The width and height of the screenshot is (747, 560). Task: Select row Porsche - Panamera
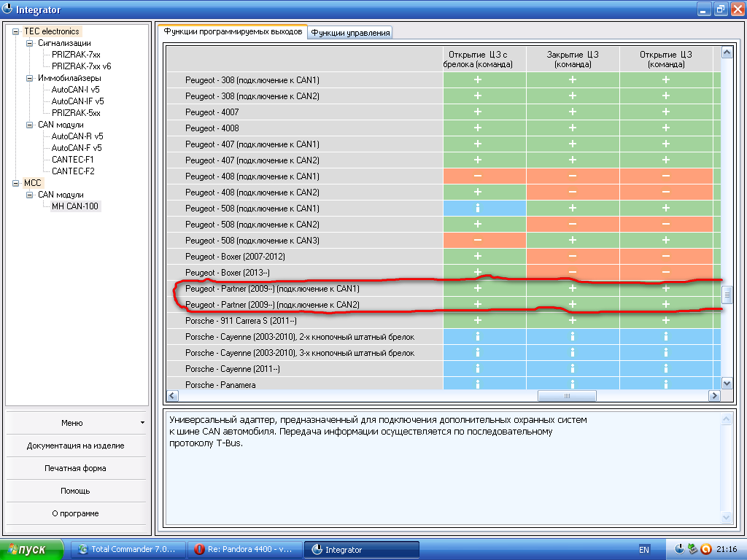click(x=305, y=384)
